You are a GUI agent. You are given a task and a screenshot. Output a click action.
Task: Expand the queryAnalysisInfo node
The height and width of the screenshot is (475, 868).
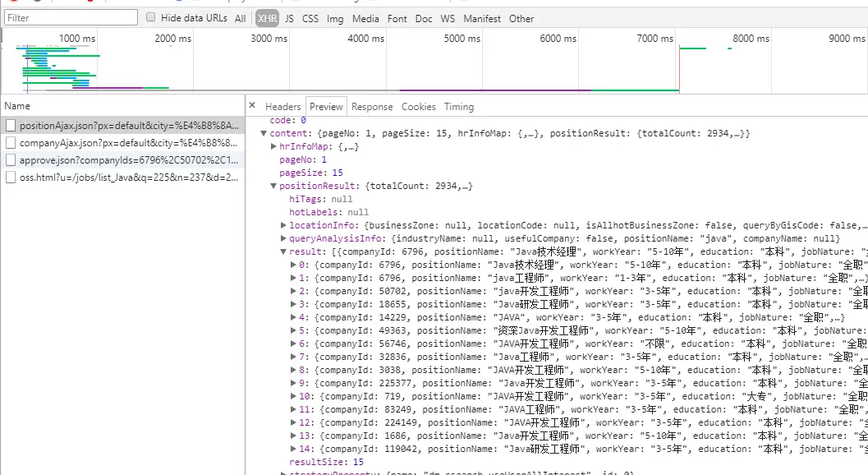pos(283,238)
